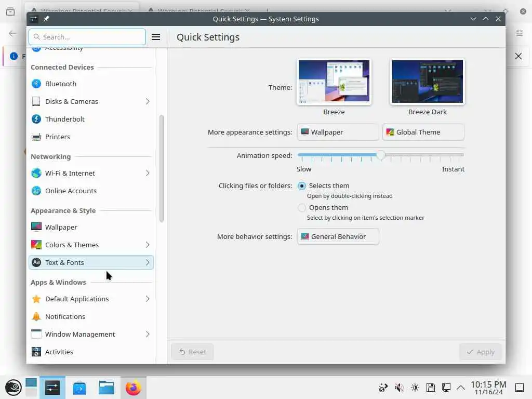Viewport: 532px width, 399px height.
Task: Open Thunderbolt settings
Action: pos(91,119)
